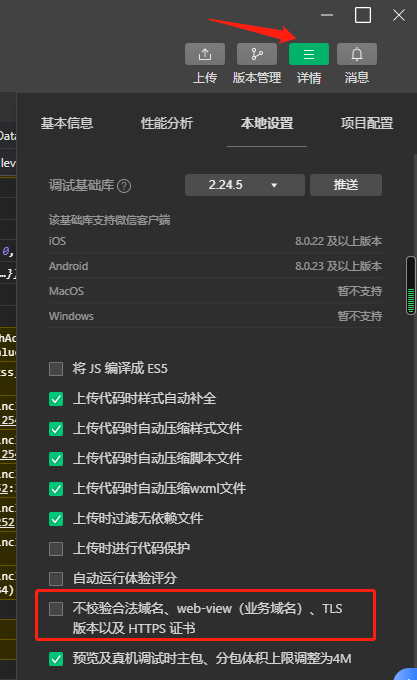417x680 pixels.
Task: Click the 调试基础库 label text
Action: [81, 186]
